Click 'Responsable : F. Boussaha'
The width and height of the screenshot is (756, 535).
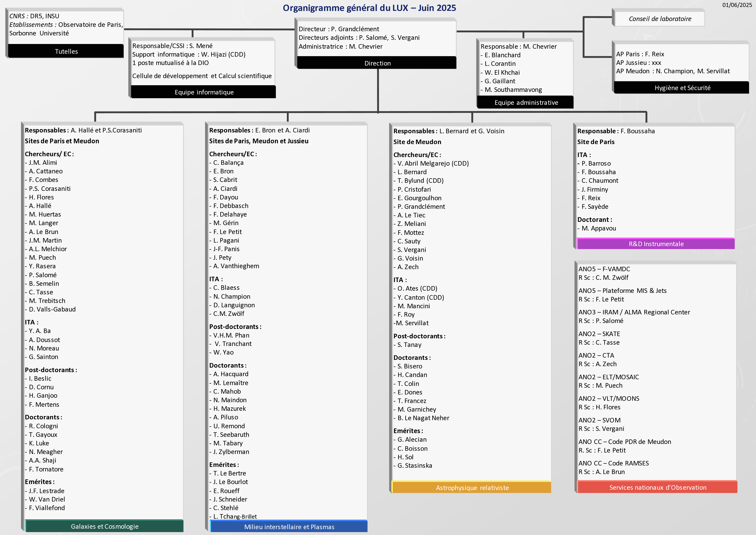[616, 131]
